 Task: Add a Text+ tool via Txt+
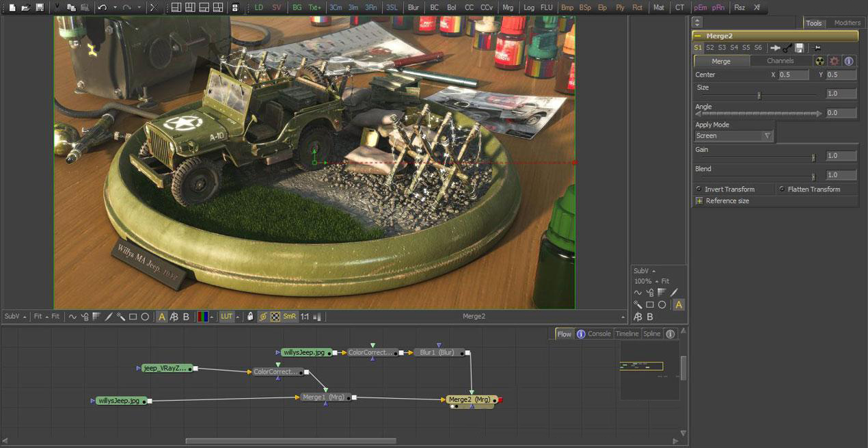click(314, 8)
